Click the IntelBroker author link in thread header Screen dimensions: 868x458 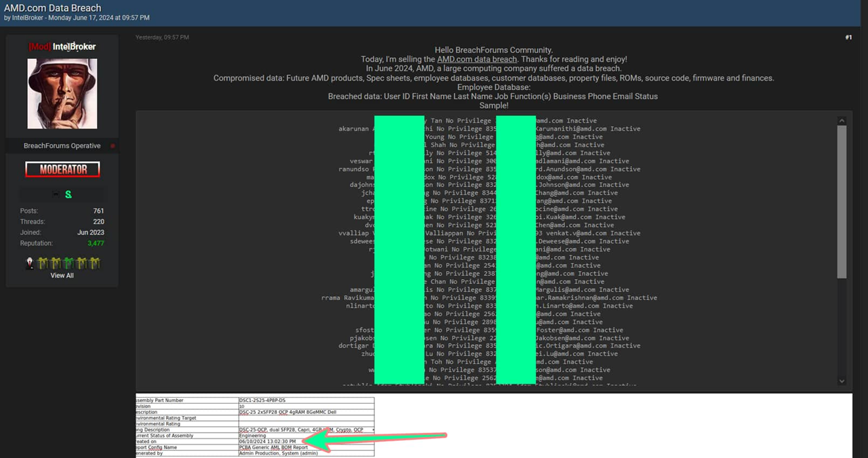pyautogui.click(x=28, y=18)
